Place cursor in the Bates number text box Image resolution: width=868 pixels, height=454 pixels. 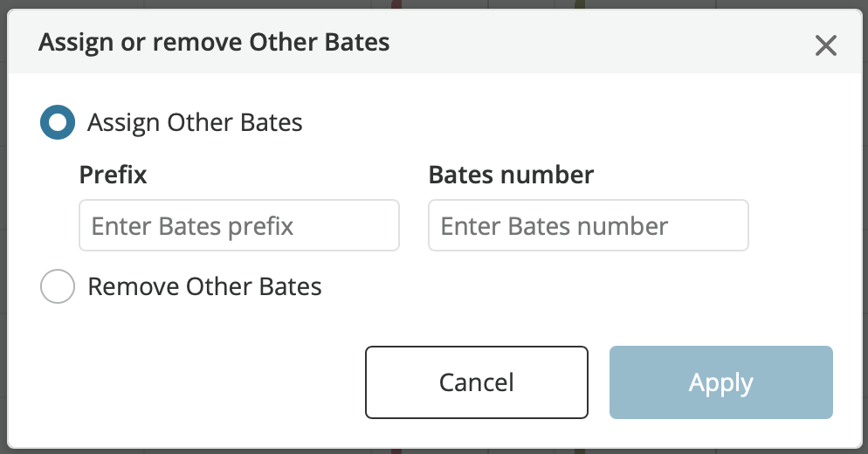589,225
